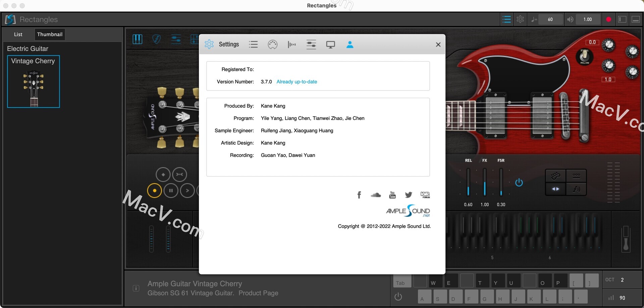Open the FX sliders icon in toolbar
Screen dimensions: 644x308
176,39
